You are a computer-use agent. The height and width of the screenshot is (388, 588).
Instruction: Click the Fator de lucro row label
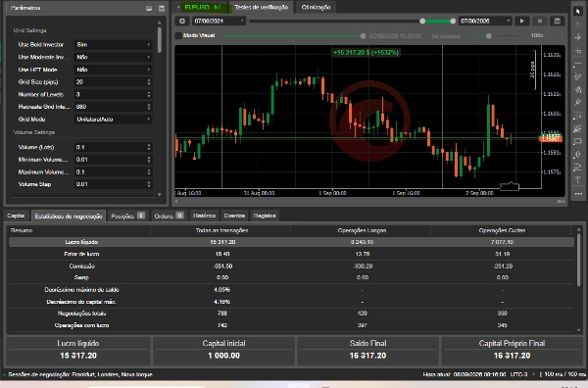(81, 254)
